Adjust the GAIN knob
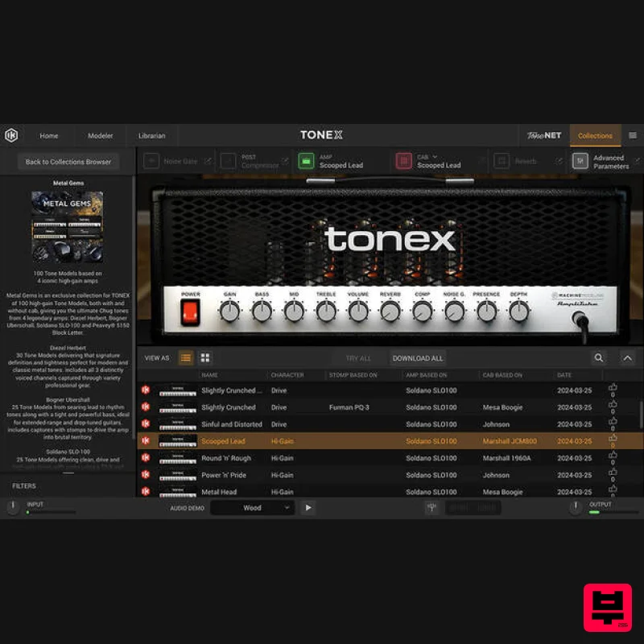Image resolution: width=644 pixels, height=644 pixels. [x=229, y=312]
